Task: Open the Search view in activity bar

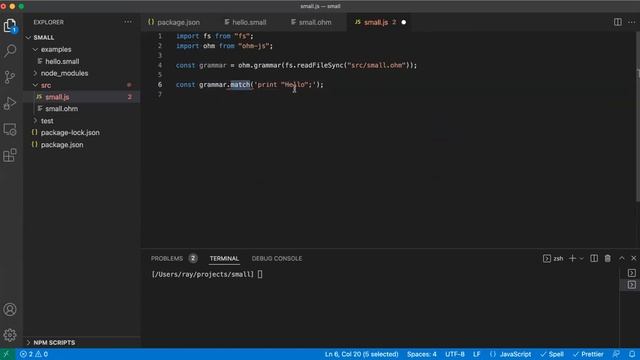Action: (x=10, y=51)
